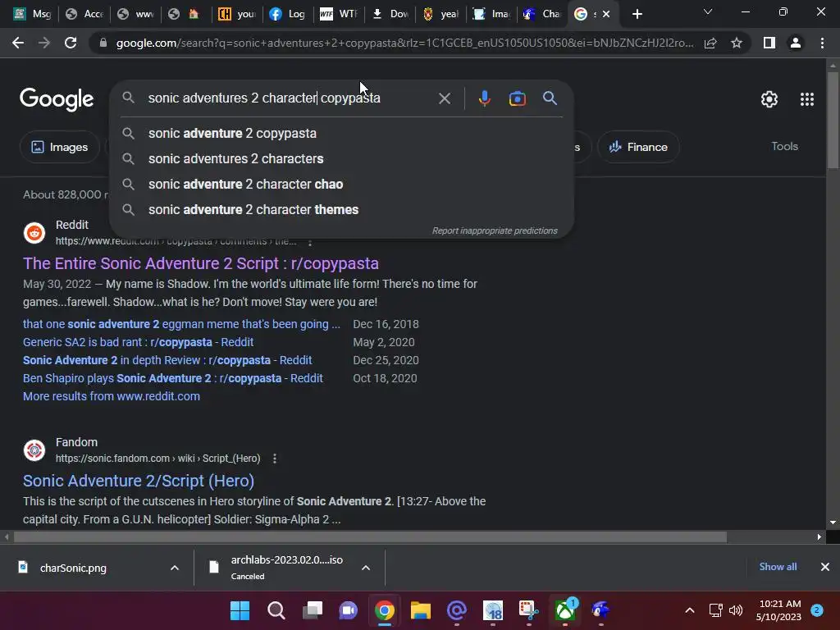Start voice search with the microphone icon
Viewport: 840px width, 630px height.
[x=484, y=98]
